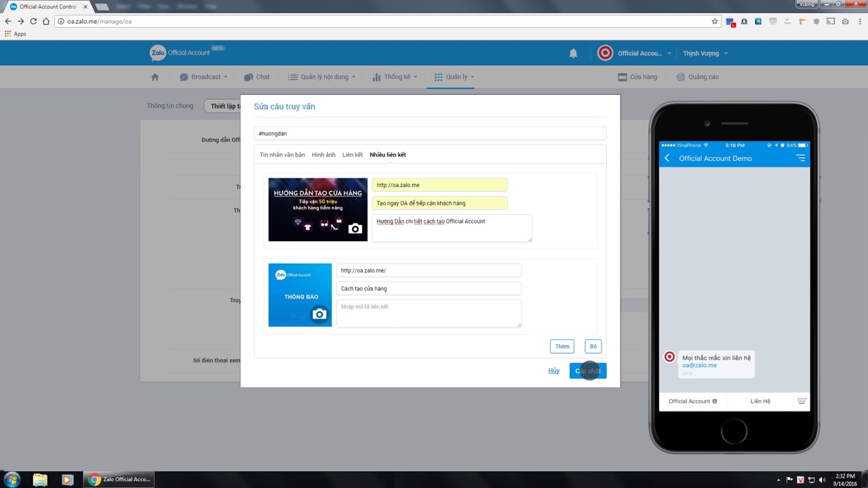Bookmark the page with the star icon
Screen dimensions: 868x488
tap(714, 21)
